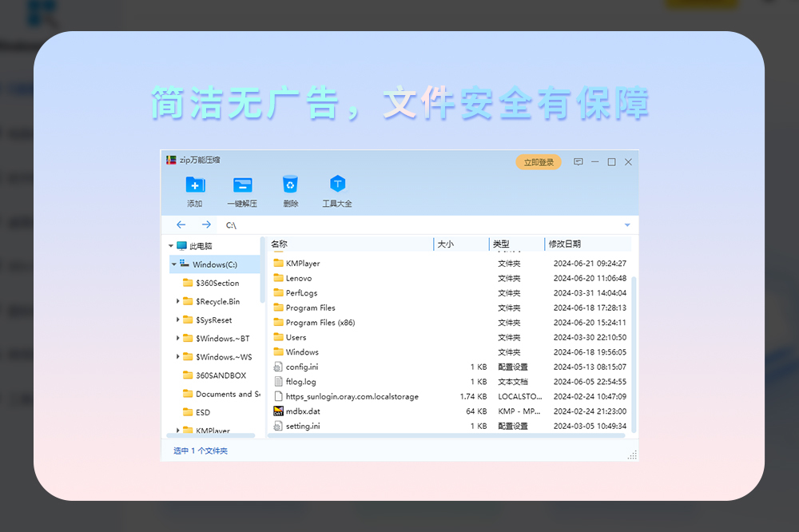
Task: Open the address bar path dropdown
Action: click(627, 225)
